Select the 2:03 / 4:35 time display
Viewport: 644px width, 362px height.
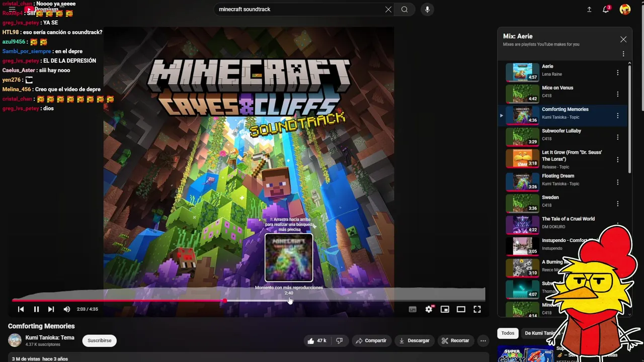point(88,309)
